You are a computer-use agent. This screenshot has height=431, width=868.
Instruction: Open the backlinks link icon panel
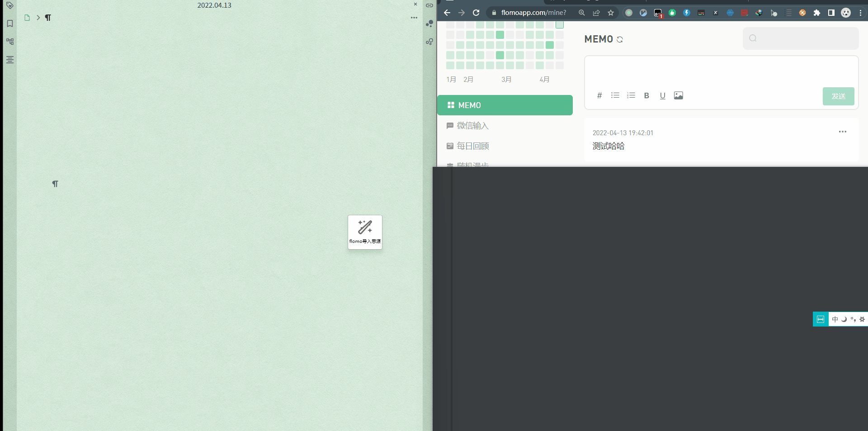[429, 5]
